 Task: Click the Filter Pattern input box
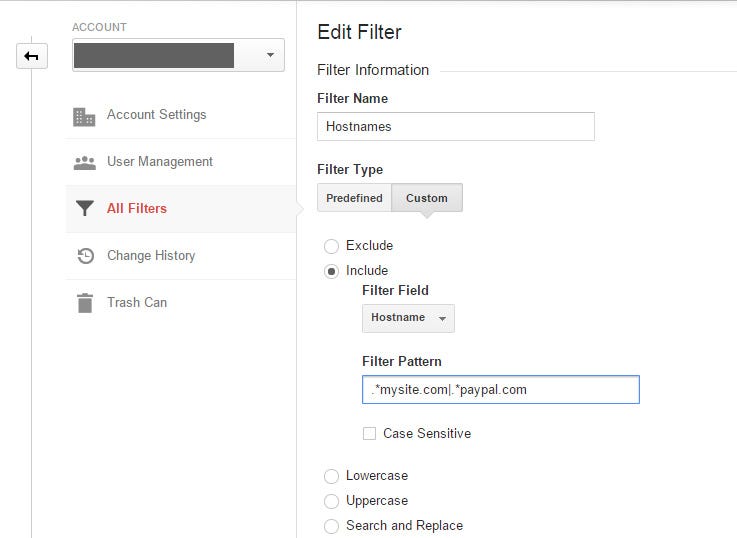pyautogui.click(x=500, y=390)
